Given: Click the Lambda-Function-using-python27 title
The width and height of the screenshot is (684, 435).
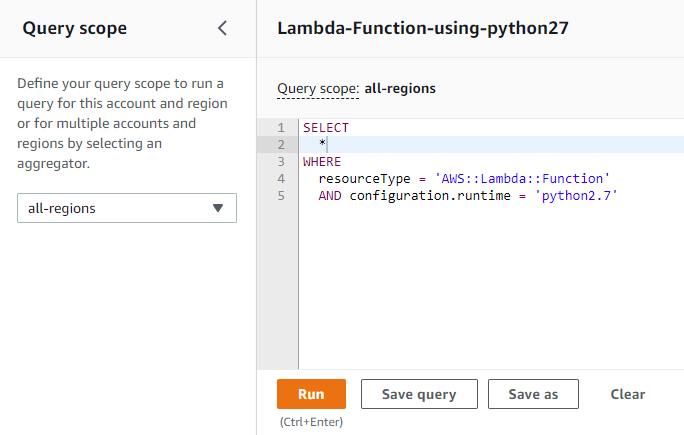Looking at the screenshot, I should pos(423,28).
